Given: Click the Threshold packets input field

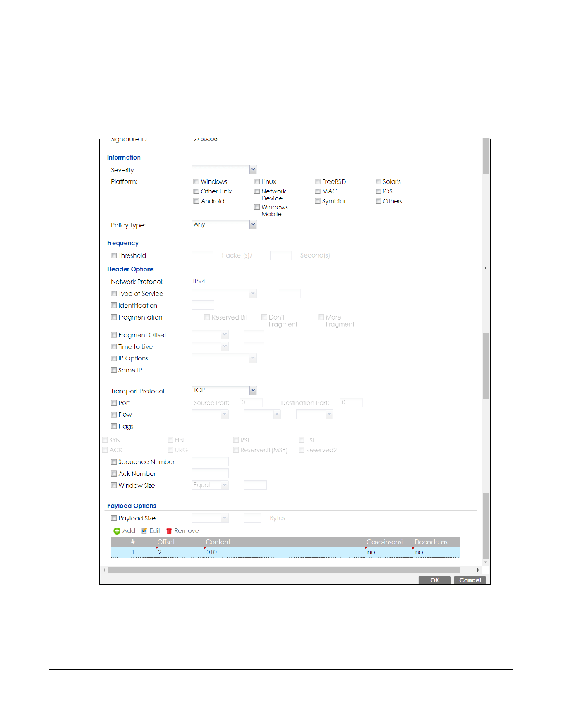Looking at the screenshot, I should point(203,255).
